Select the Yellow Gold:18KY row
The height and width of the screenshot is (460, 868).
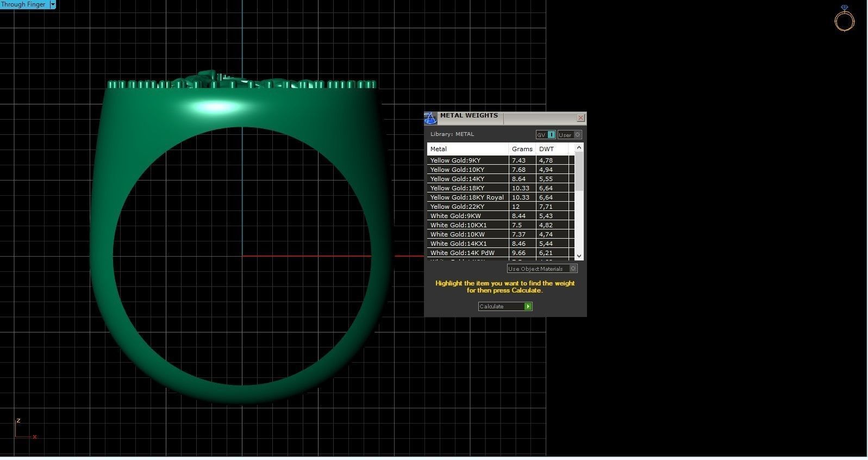coord(501,188)
